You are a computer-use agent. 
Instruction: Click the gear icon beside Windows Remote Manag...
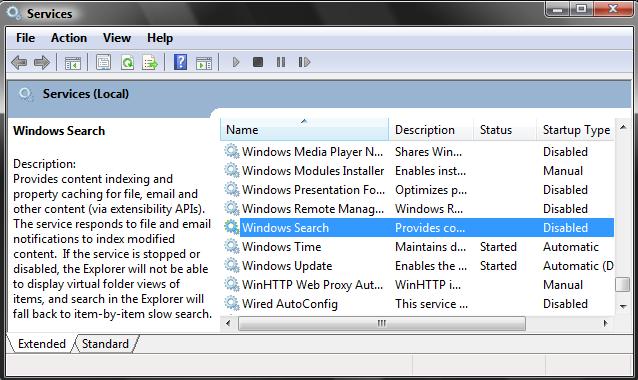tap(232, 209)
